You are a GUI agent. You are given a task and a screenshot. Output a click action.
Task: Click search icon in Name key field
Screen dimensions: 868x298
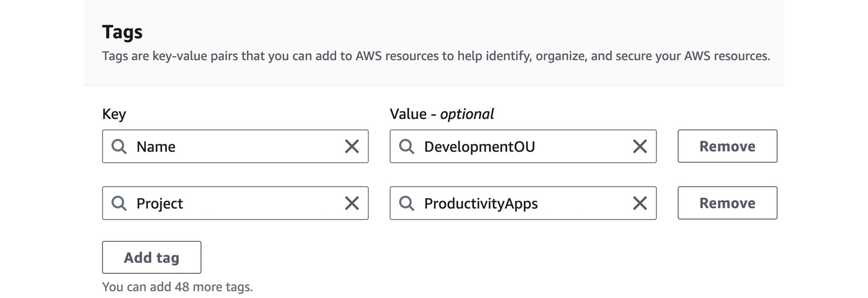(x=119, y=146)
